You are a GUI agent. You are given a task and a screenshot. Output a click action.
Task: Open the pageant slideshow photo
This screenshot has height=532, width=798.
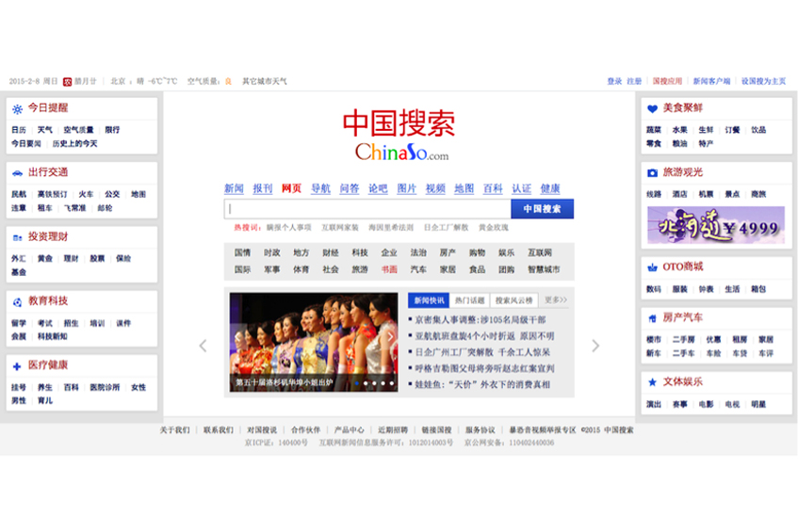(x=314, y=342)
